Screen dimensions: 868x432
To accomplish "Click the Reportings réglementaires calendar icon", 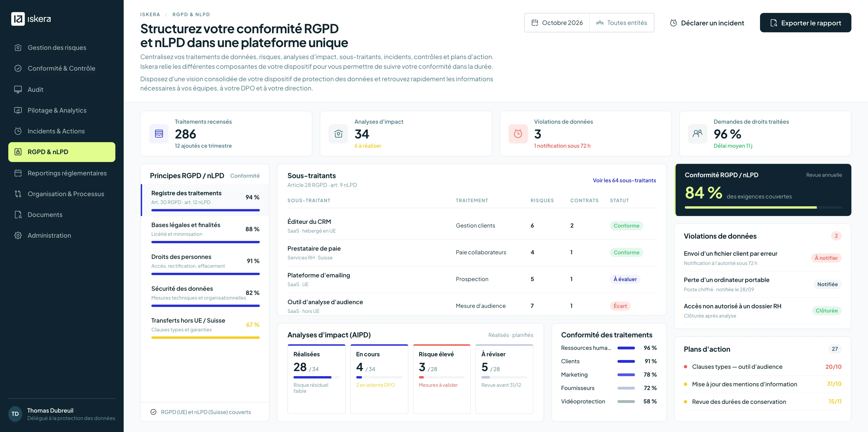I will [18, 173].
